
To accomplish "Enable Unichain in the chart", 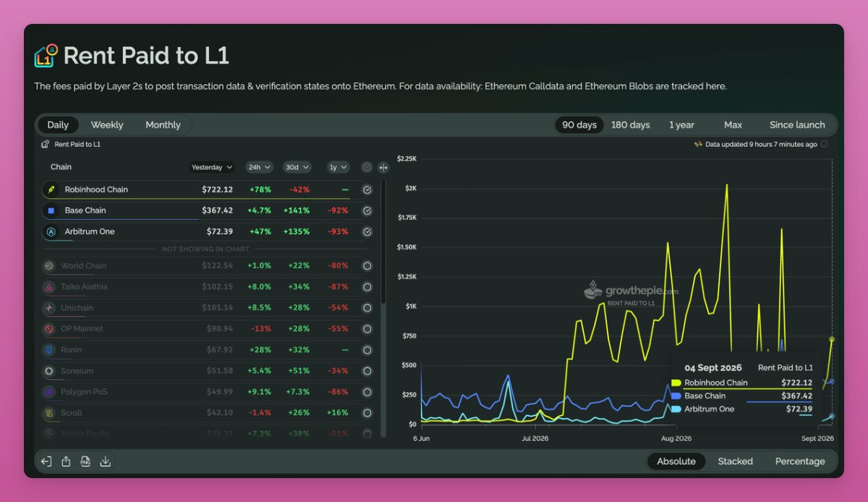I will [x=367, y=307].
